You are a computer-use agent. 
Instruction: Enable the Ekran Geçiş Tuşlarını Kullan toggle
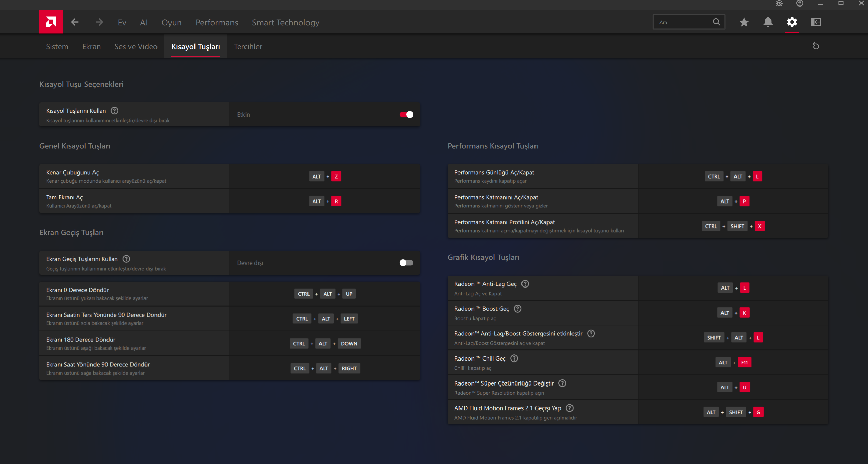[x=406, y=263]
